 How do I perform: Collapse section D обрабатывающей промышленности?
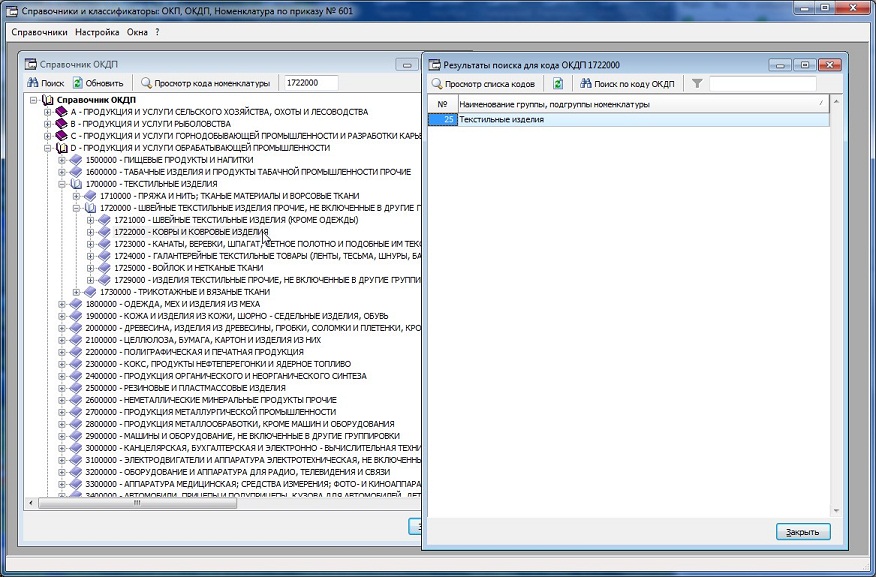(47, 148)
